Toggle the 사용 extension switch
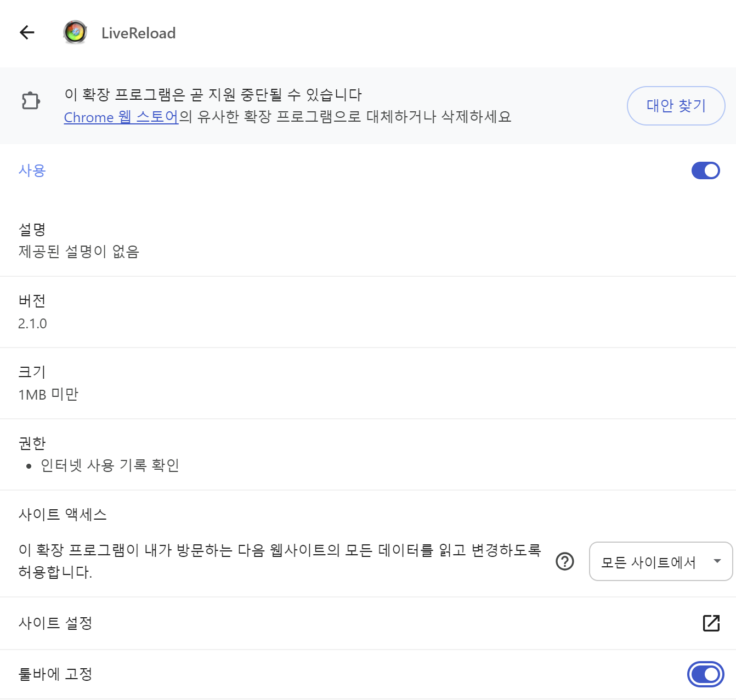This screenshot has width=736, height=700. pyautogui.click(x=705, y=170)
